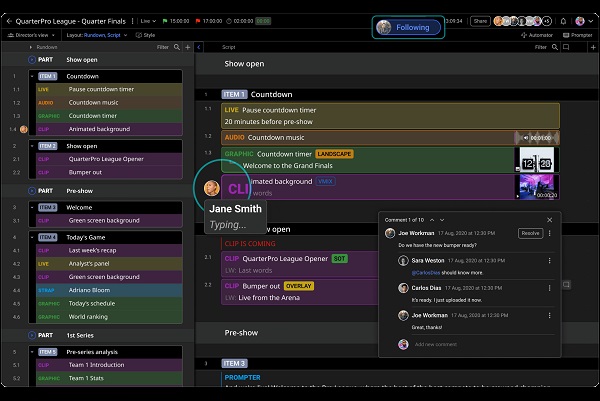The width and height of the screenshot is (600, 401).
Task: Go to next comment with down chevron
Action: click(442, 220)
